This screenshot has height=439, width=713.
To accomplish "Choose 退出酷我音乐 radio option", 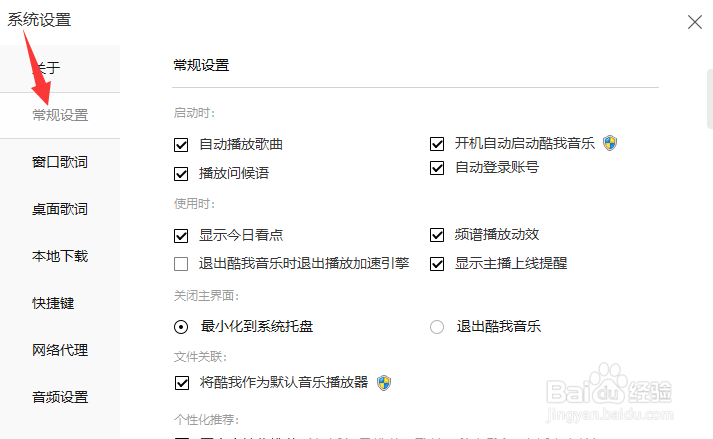I will point(437,327).
